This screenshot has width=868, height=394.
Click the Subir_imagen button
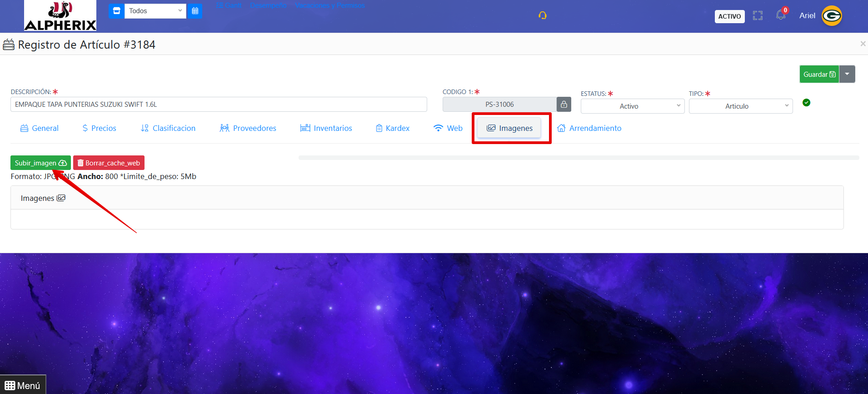tap(40, 163)
